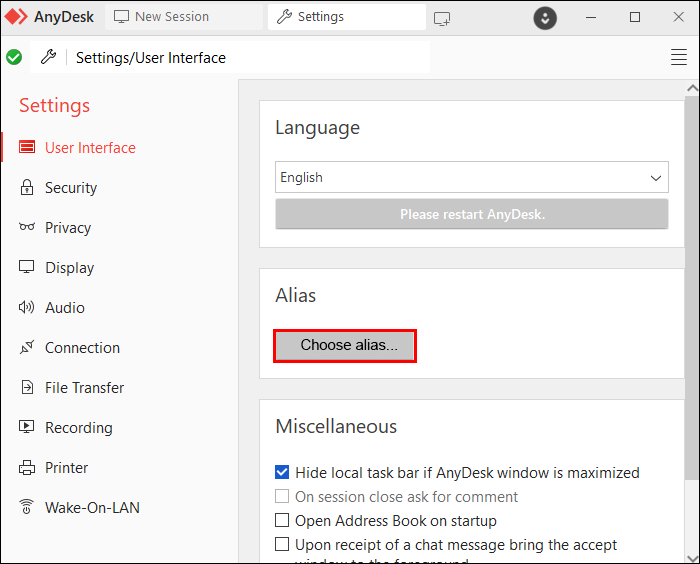Viewport: 700px width, 564px height.
Task: Expand the English language dropdown
Action: coord(472,178)
